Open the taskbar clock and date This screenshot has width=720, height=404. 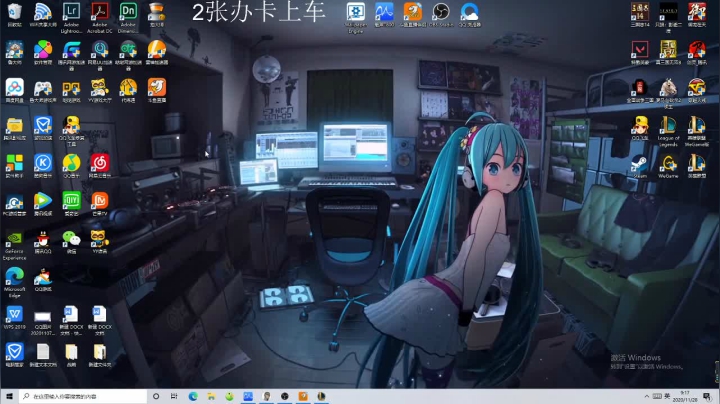685,396
